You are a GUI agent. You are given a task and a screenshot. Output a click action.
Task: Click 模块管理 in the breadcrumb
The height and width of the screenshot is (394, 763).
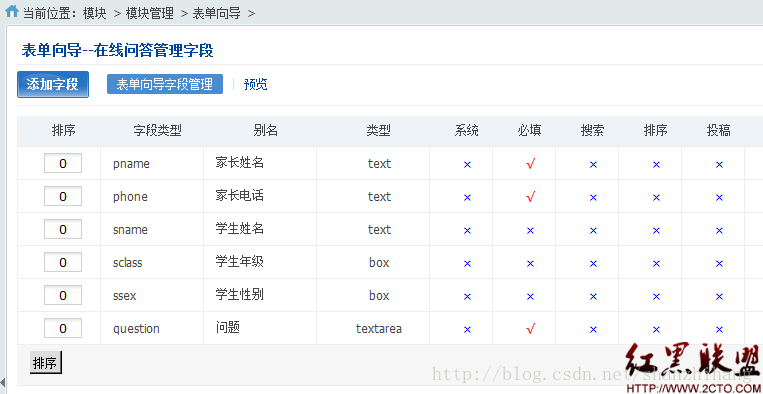click(149, 13)
